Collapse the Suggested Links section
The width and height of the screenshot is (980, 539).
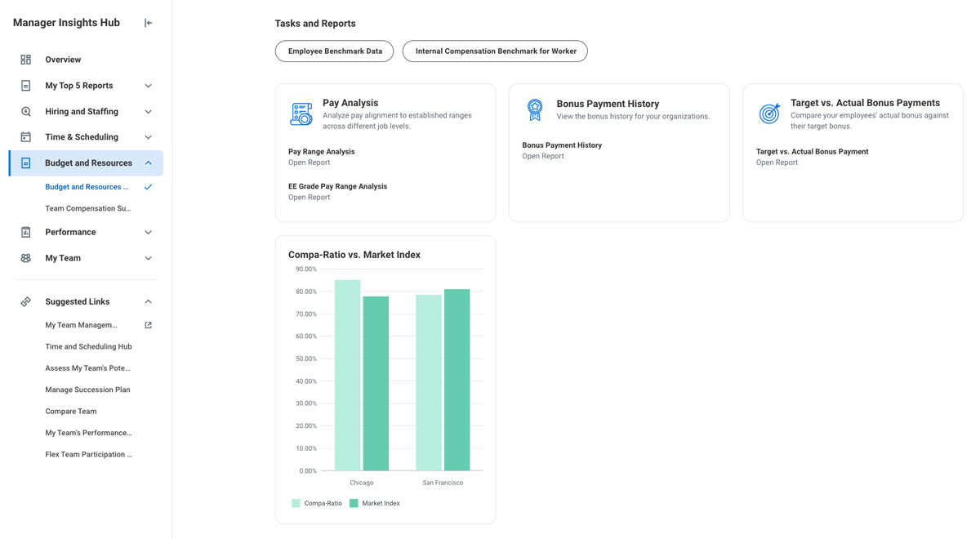148,301
